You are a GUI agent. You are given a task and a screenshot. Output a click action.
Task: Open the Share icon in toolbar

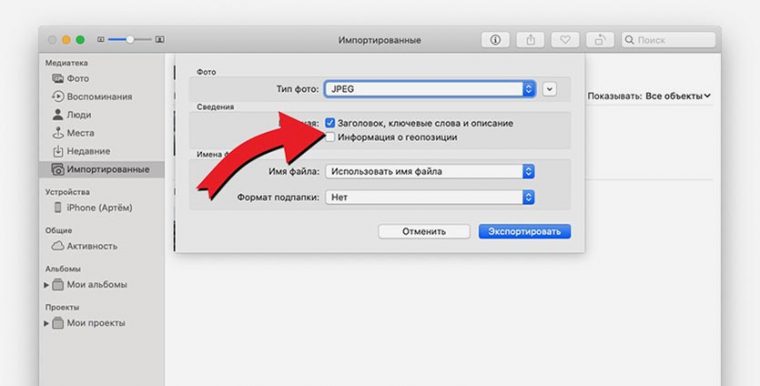[x=530, y=40]
